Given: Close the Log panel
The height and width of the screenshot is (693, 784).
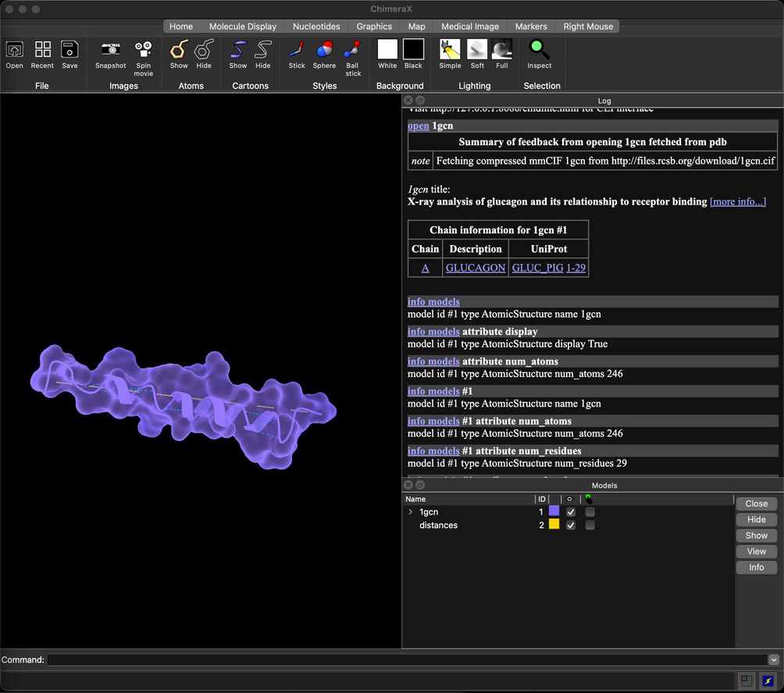Looking at the screenshot, I should coord(408,101).
